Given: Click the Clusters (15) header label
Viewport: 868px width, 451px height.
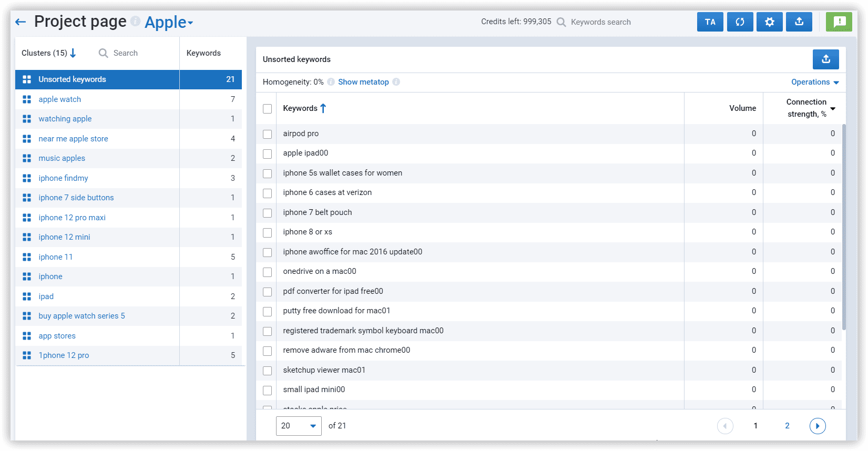Looking at the screenshot, I should [x=44, y=53].
